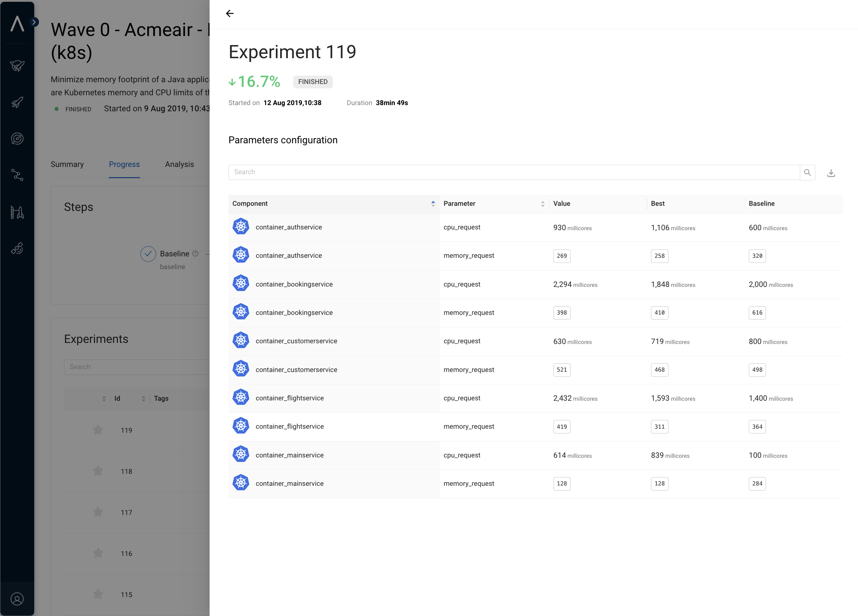Viewport: 858px width, 616px height.
Task: Click the download icon beside the search bar
Action: pos(831,173)
